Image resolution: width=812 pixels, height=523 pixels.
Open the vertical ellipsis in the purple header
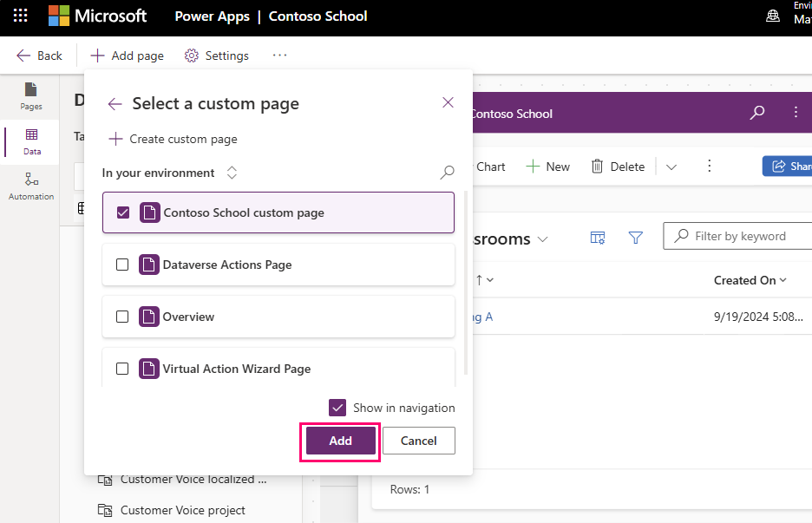coord(796,113)
